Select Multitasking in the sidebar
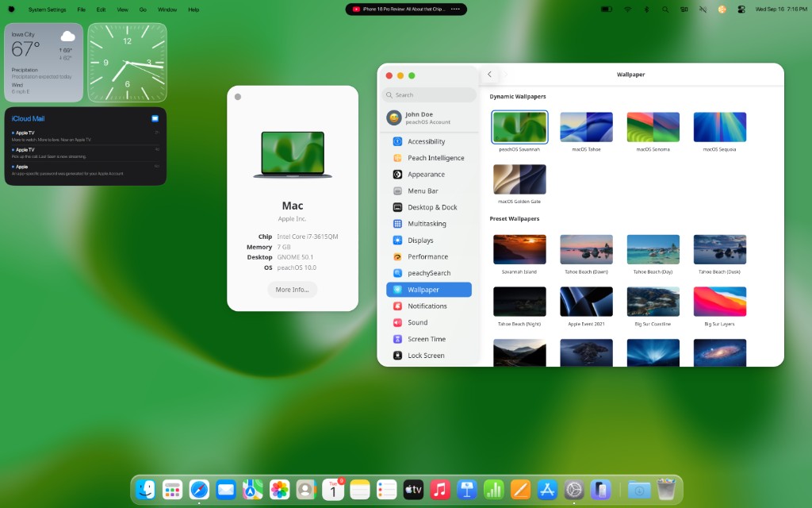Image resolution: width=812 pixels, height=508 pixels. point(429,224)
